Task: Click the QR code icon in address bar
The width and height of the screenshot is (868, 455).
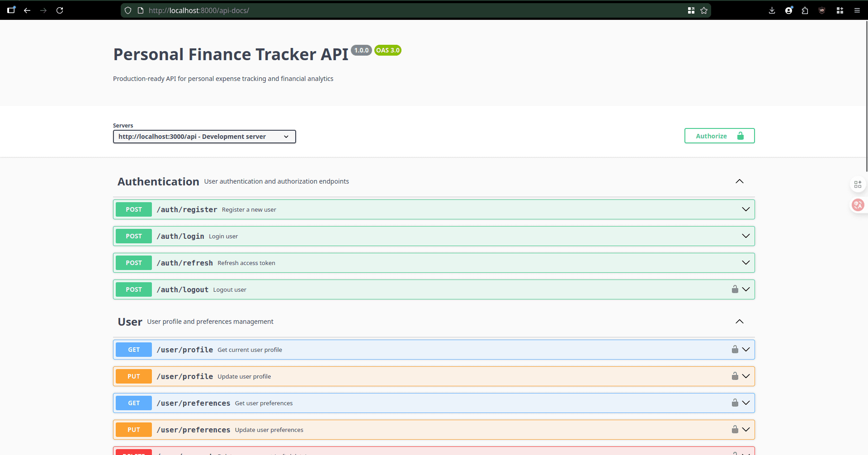Action: (x=691, y=10)
